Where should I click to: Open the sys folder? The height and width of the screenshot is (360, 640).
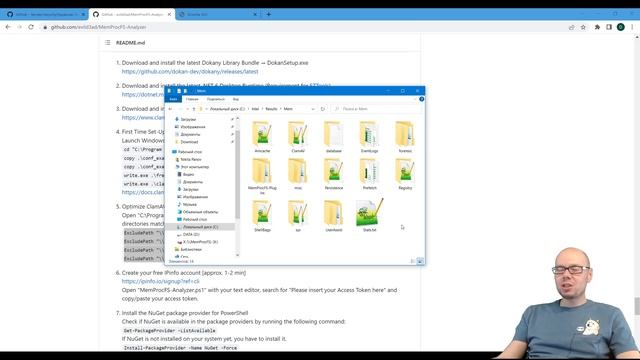[298, 216]
